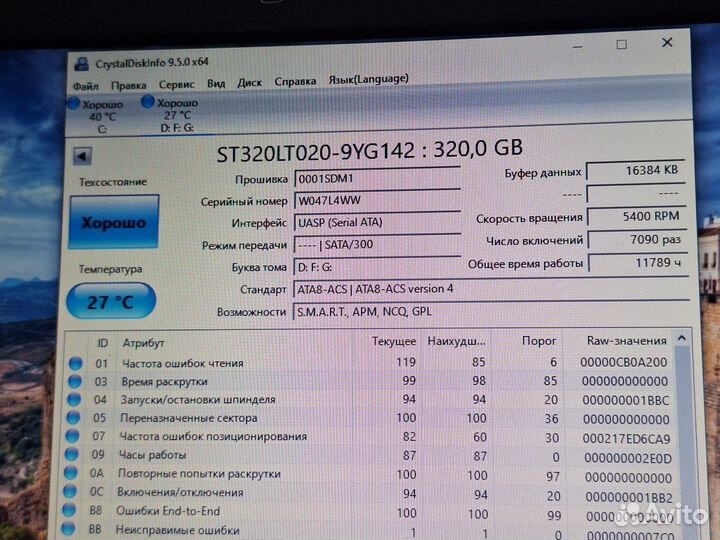This screenshot has height=540, width=720.
Task: Select the D: F: G: disk tab
Action: coord(171,114)
